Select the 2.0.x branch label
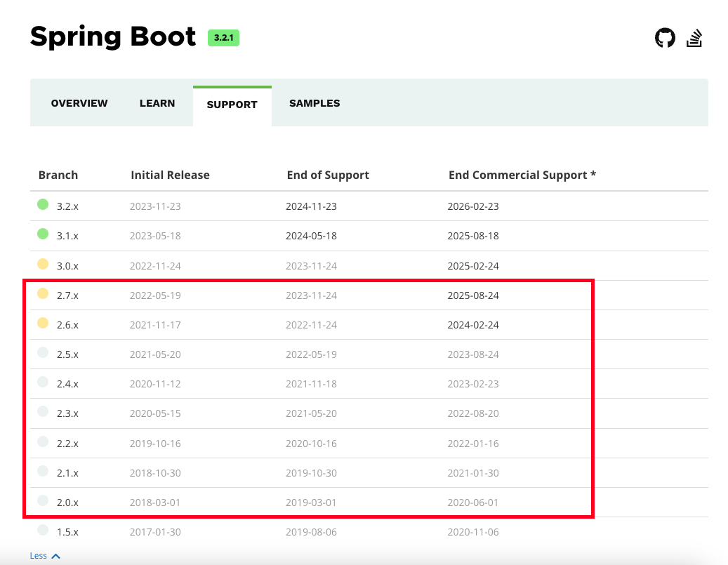 click(68, 503)
